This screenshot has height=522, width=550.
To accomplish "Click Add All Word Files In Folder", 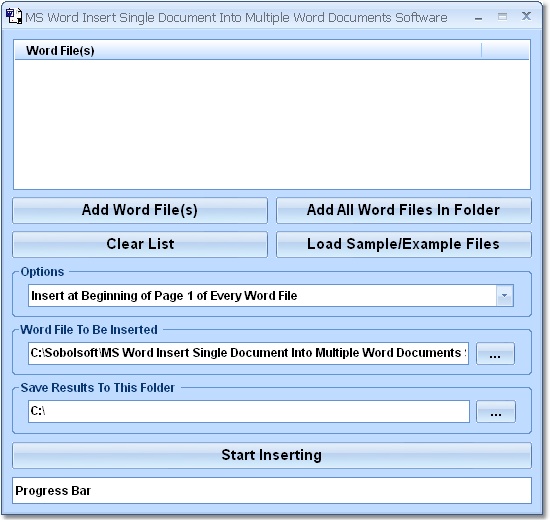I will [404, 210].
